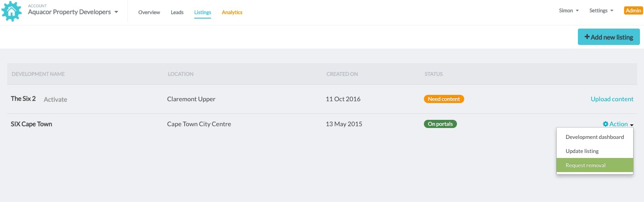Click the Status column header
This screenshot has height=202, width=644.
pos(433,74)
